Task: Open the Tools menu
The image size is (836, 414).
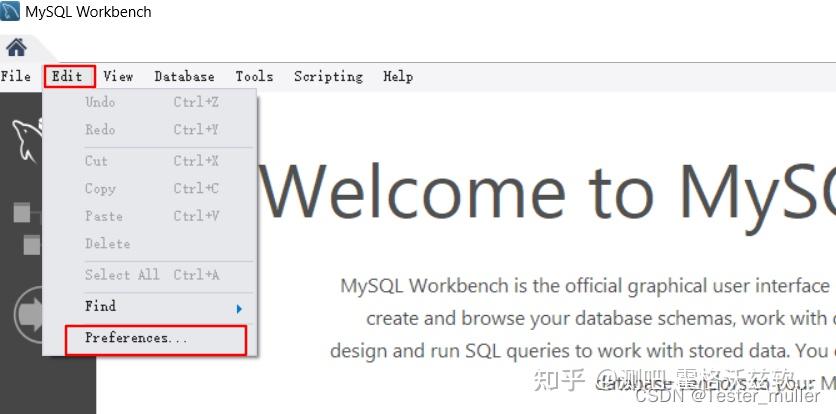Action: (x=254, y=76)
